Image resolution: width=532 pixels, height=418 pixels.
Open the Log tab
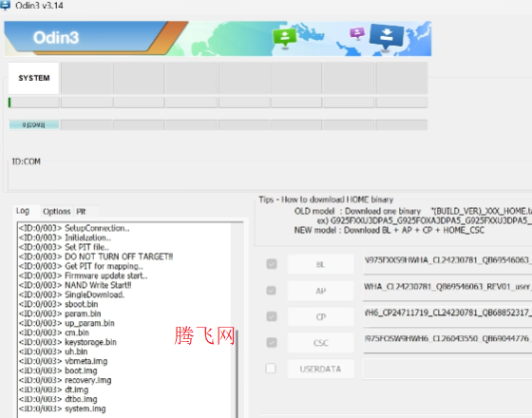pyautogui.click(x=23, y=211)
